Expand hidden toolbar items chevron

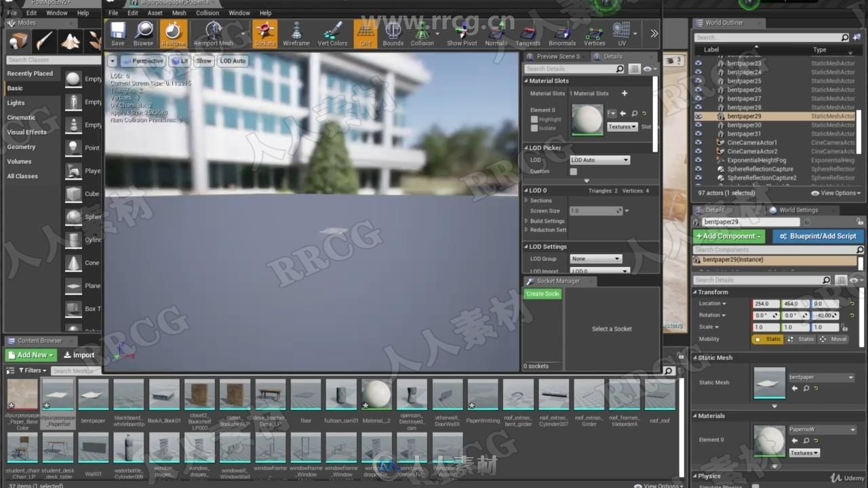(x=654, y=33)
